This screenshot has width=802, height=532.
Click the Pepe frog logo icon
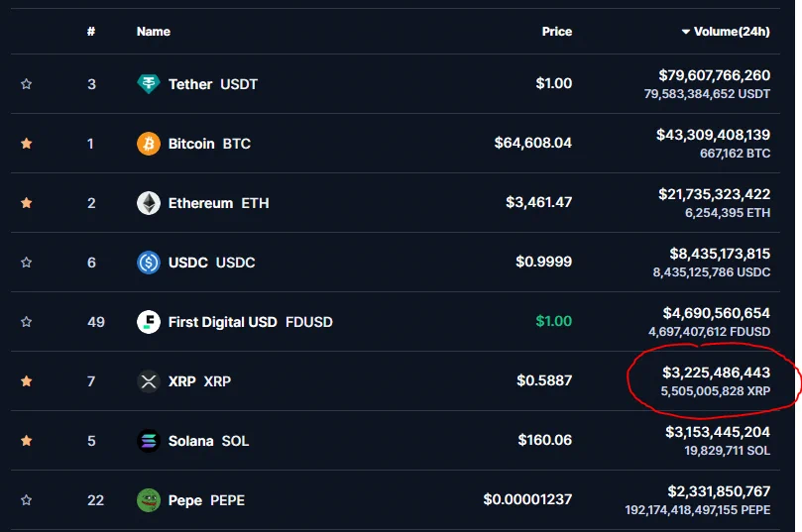coord(149,500)
